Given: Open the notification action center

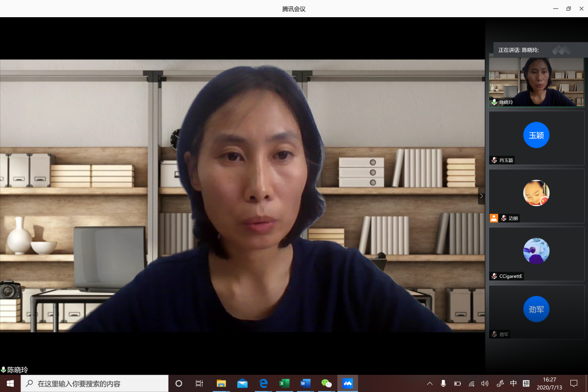Looking at the screenshot, I should [574, 384].
